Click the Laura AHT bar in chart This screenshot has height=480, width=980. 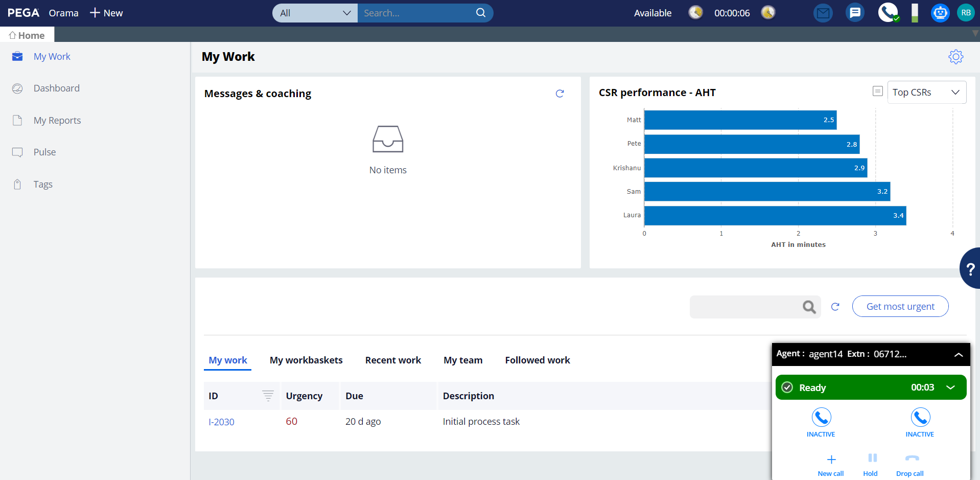coord(775,216)
